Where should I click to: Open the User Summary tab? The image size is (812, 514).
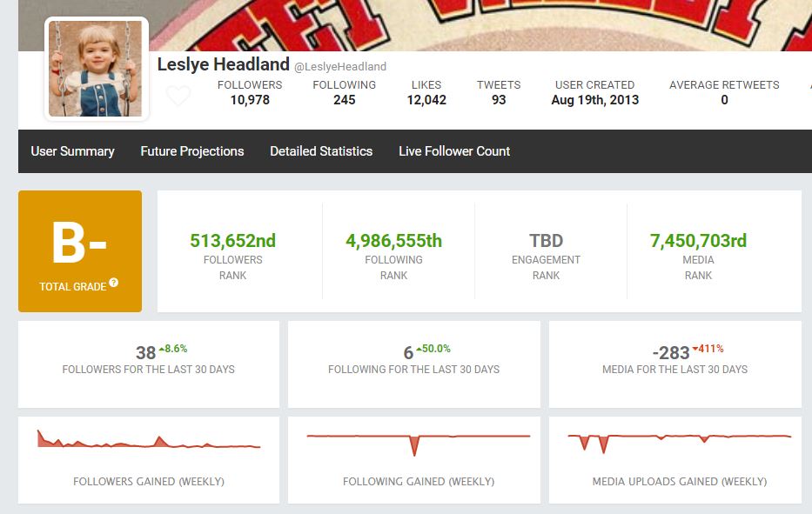point(72,151)
